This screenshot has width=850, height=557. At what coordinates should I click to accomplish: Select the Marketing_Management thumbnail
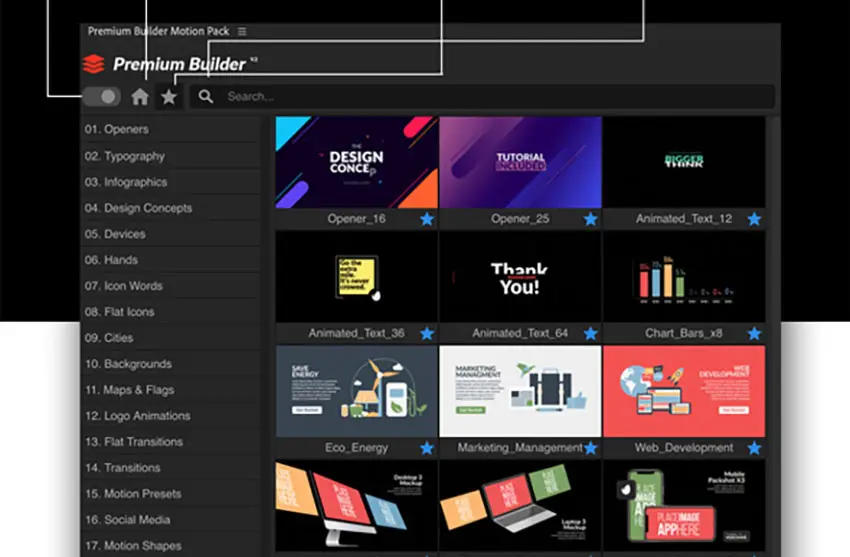[520, 391]
